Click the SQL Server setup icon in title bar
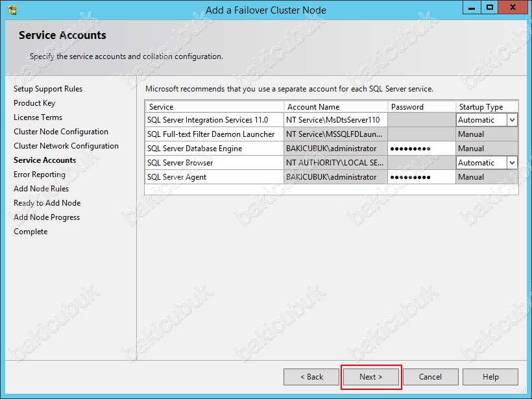This screenshot has width=532, height=399. click(12, 10)
